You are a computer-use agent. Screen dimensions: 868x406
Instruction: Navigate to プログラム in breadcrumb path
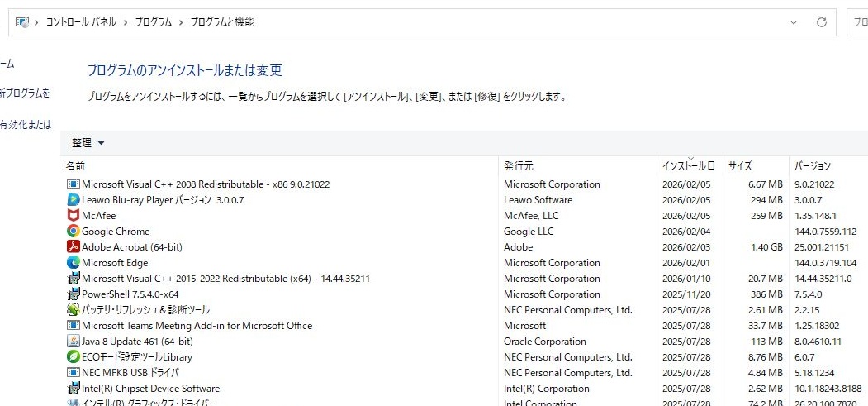pyautogui.click(x=153, y=22)
